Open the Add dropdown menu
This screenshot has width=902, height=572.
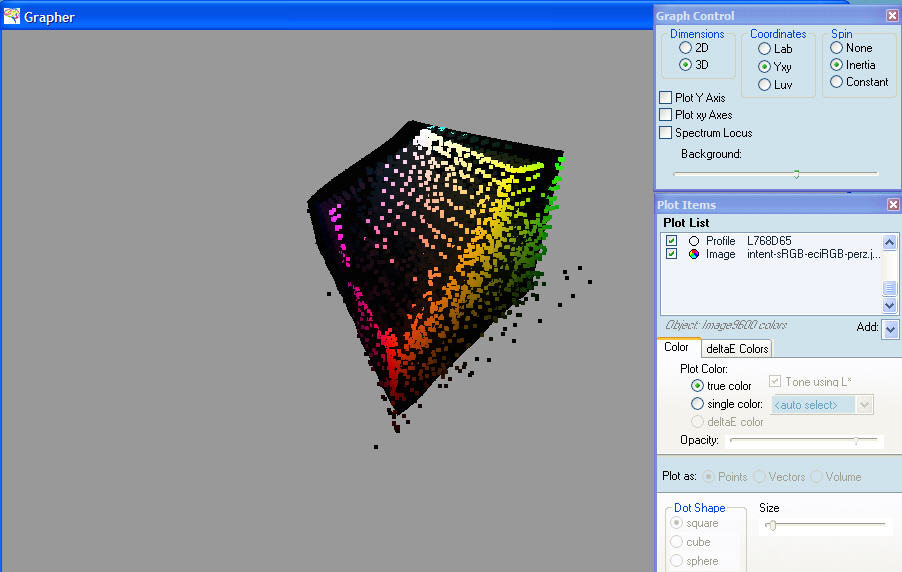click(x=891, y=328)
